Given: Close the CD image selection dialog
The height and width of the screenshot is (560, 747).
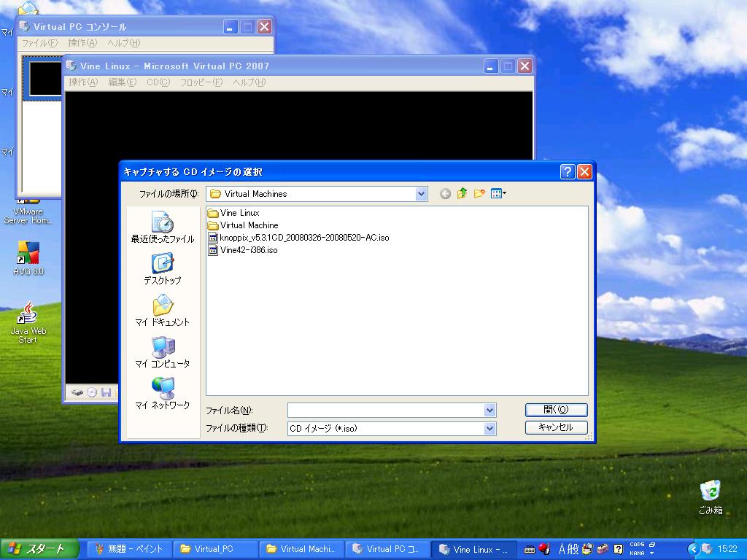Looking at the screenshot, I should coord(584,171).
